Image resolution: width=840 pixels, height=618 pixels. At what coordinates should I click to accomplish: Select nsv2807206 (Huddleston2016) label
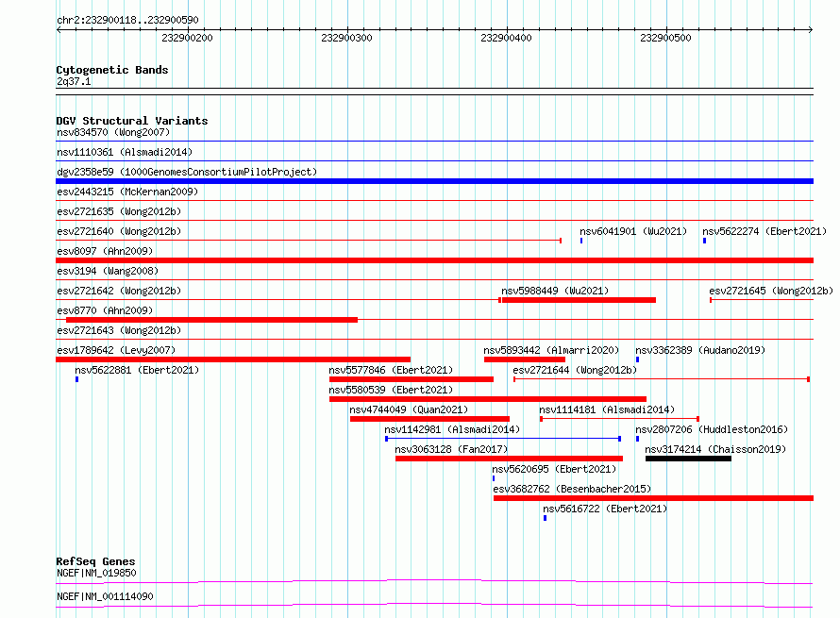(712, 429)
